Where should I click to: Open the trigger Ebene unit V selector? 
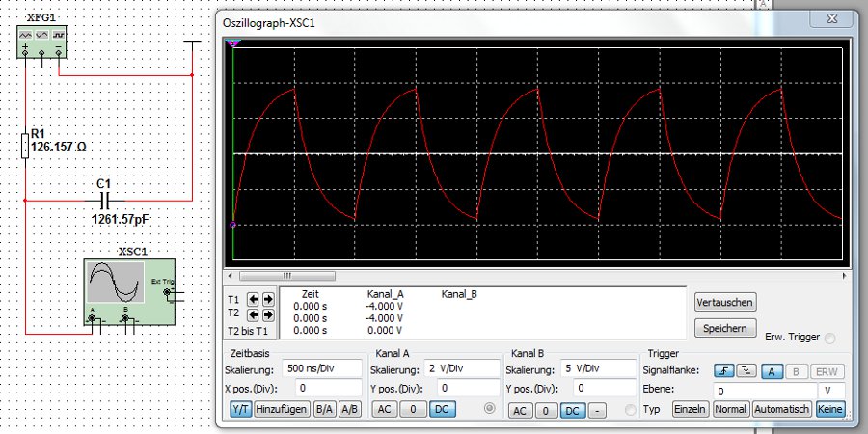831,390
